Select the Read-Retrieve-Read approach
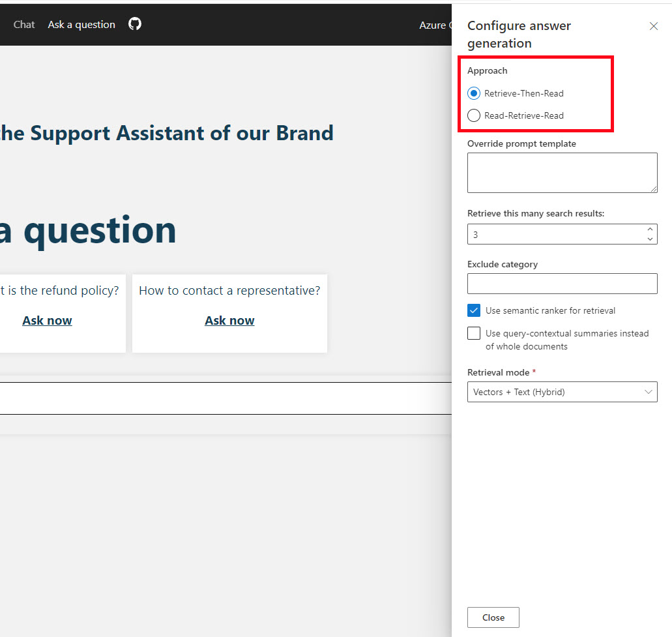The image size is (672, 637). tap(474, 115)
